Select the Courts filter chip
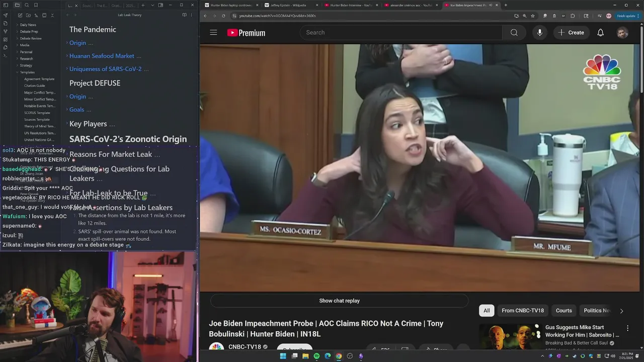 563,311
